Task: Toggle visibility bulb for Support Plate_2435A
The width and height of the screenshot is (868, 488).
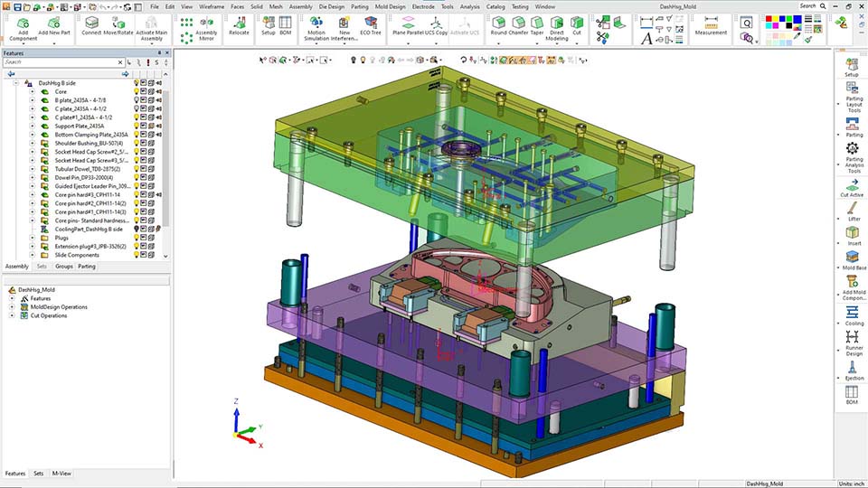Action: 137,126
